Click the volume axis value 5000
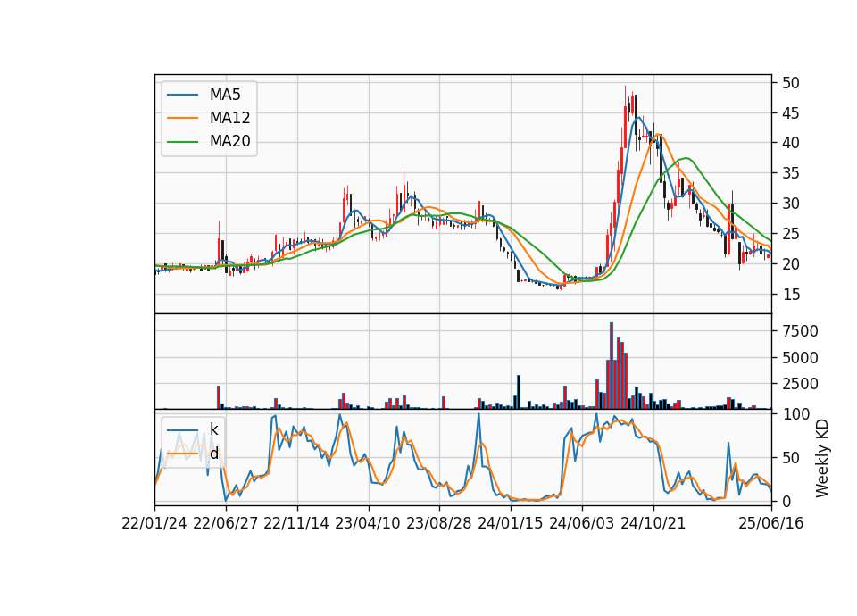The image size is (857, 616). [x=800, y=358]
